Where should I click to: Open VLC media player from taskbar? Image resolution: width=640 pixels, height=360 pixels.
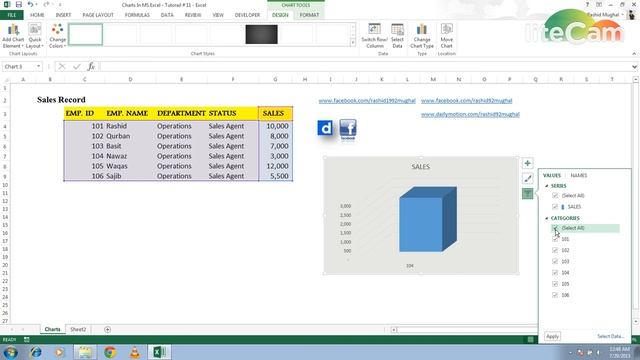click(x=135, y=352)
